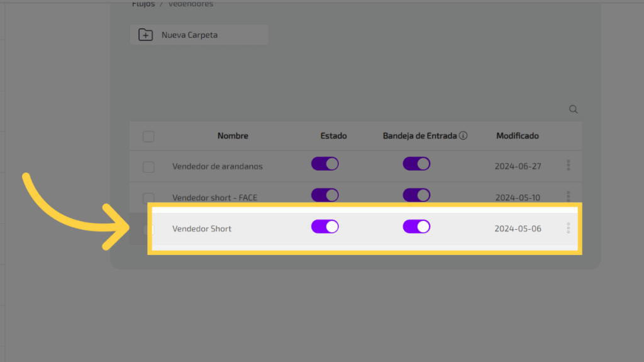The height and width of the screenshot is (362, 644).
Task: Open the flow search magnifier icon
Action: (x=573, y=109)
